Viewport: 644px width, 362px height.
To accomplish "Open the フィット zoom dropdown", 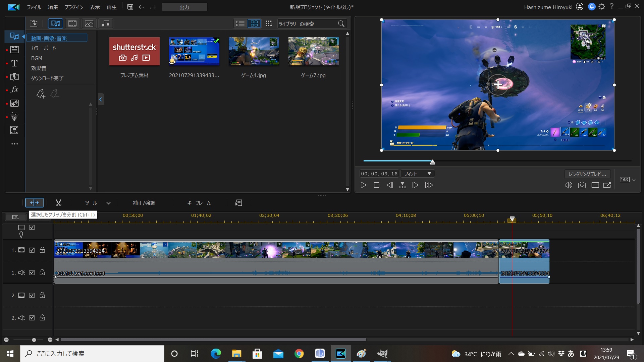I will coord(418,174).
